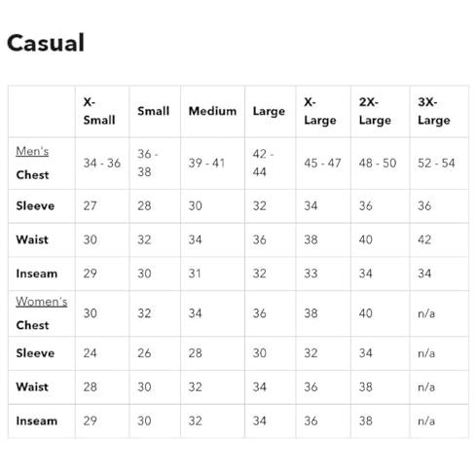This screenshot has height=476, width=476.
Task: Click the 2X-Large column header
Action: point(375,111)
